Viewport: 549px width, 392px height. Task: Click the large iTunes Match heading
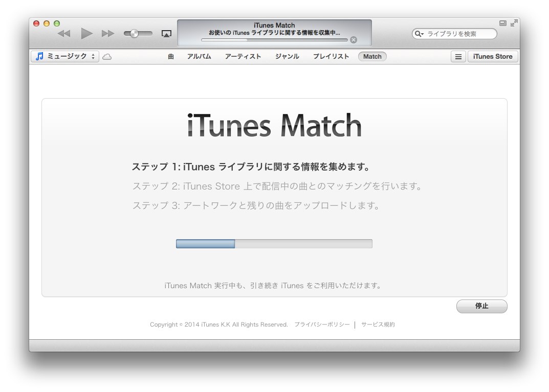pos(274,126)
